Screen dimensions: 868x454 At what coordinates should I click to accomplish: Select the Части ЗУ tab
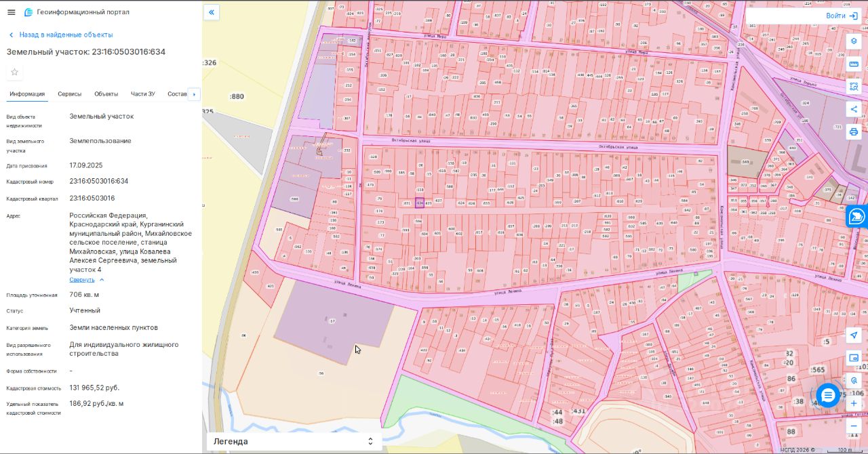(x=143, y=94)
